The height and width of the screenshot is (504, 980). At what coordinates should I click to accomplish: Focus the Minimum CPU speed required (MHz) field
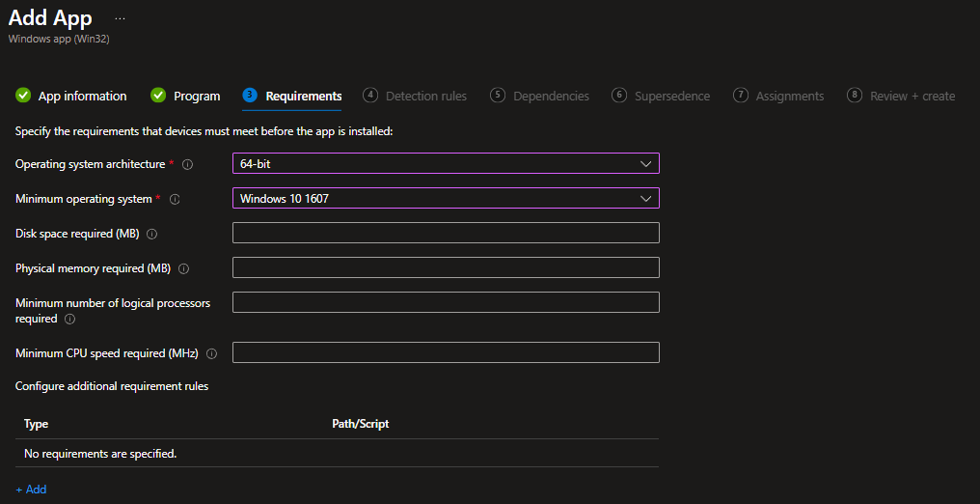click(x=446, y=352)
